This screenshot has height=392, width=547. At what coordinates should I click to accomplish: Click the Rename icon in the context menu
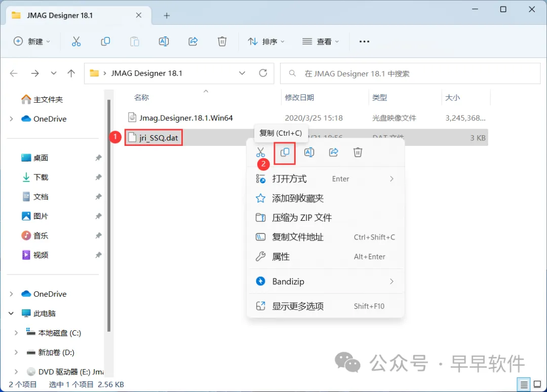tap(309, 152)
